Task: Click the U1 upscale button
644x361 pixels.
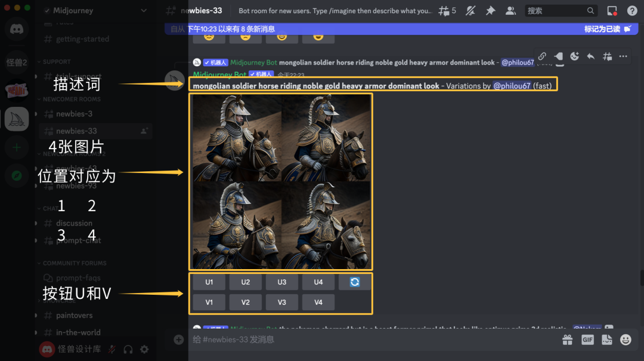Action: pos(209,282)
